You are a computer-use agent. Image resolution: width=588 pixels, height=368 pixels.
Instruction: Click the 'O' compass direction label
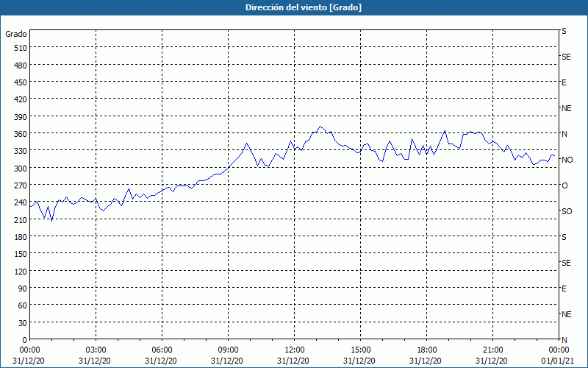click(x=564, y=185)
